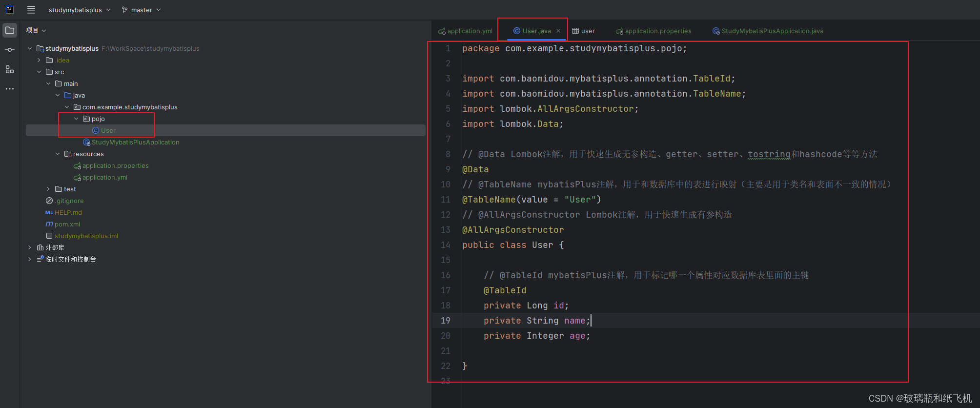This screenshot has height=408, width=980.
Task: Click the @AllArgsConstructor annotation on line 13
Action: (513, 230)
